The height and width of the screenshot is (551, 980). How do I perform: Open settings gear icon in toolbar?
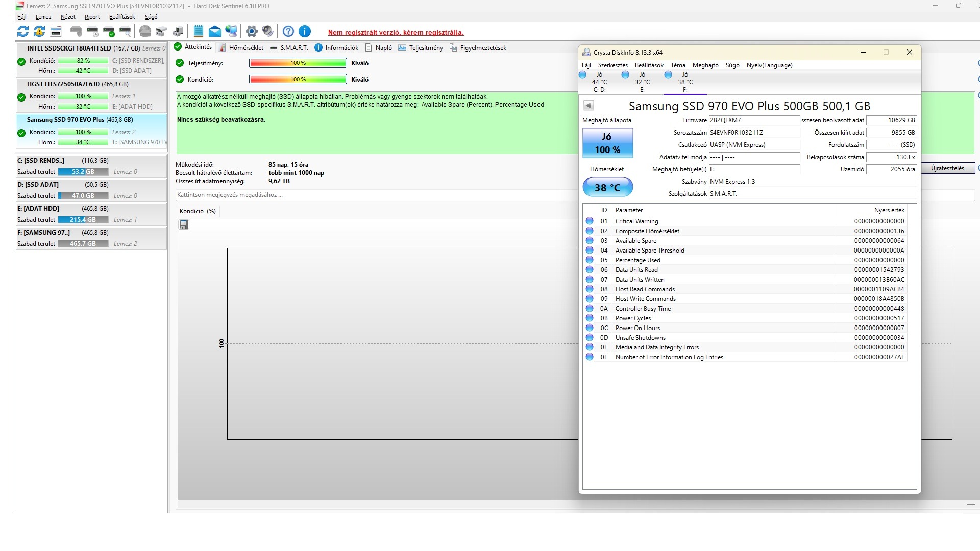pyautogui.click(x=251, y=32)
